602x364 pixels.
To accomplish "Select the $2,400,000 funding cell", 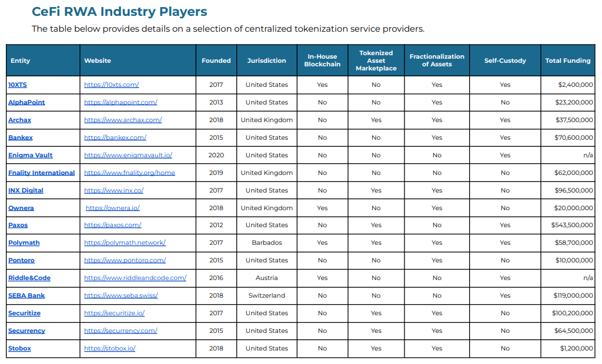I will [568, 85].
